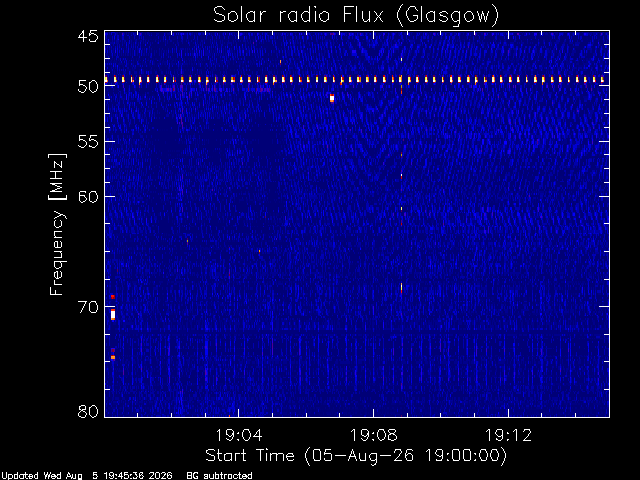Select the 50 frequency axis label
Viewport: 640px width, 480px height.
coord(88,86)
